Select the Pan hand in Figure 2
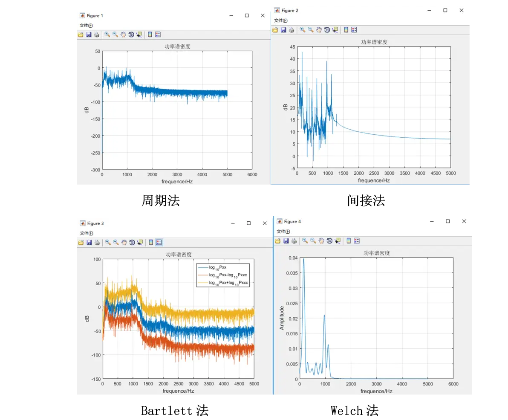Screen dimensions: 508x420 click(x=319, y=30)
